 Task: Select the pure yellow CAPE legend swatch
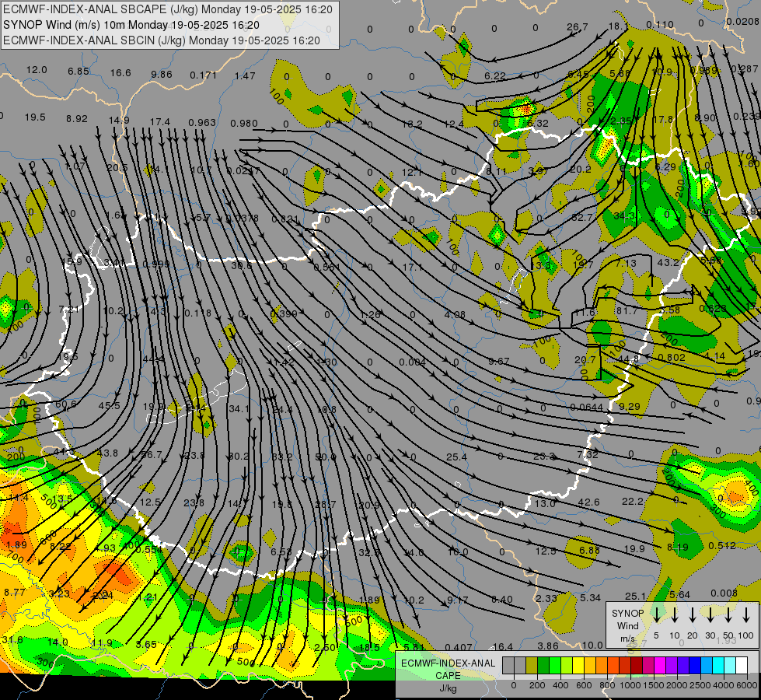pos(578,665)
